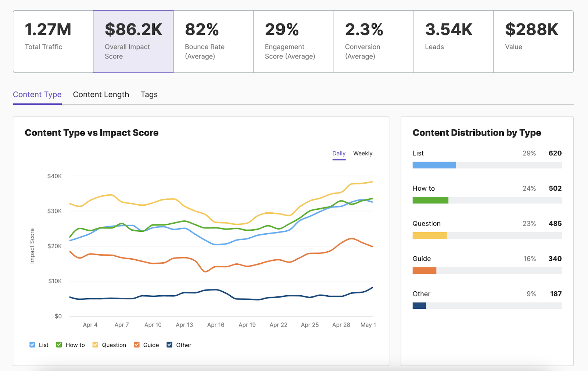Select the Daily view option
This screenshot has height=371, width=588.
339,153
